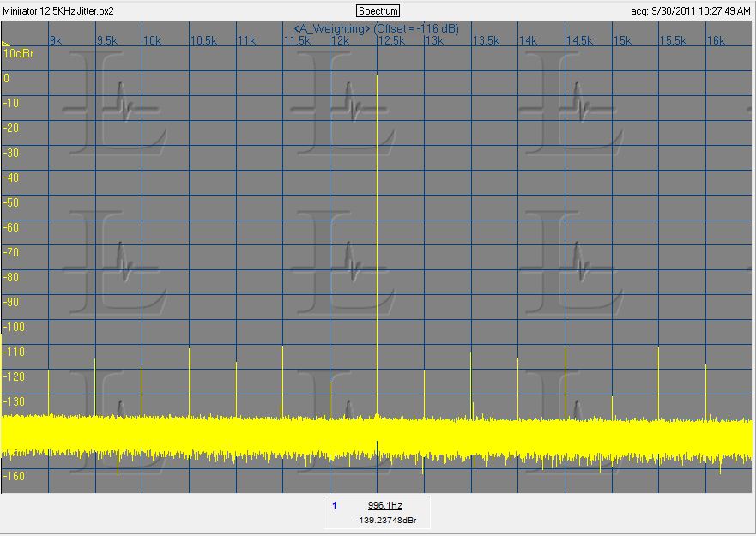Screen dimensions: 756x536
Task: Click the -90 level axis label
Action: 11,302
